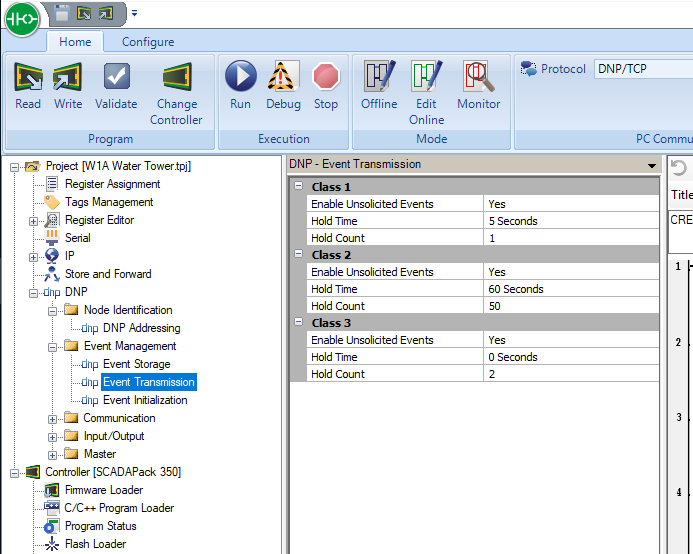693x554 pixels.
Task: Expand the Communication folder
Action: [x=52, y=419]
